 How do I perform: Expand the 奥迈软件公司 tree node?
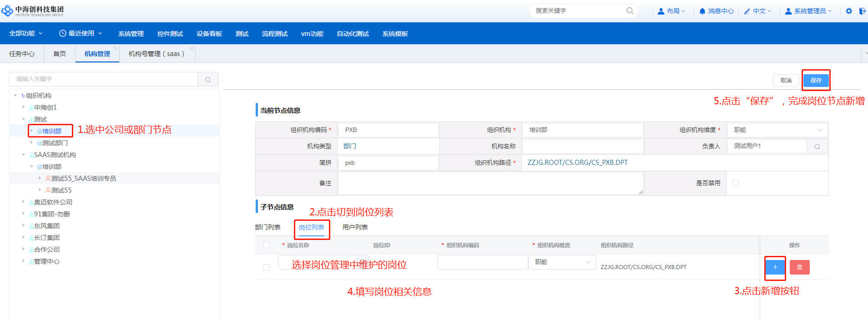[x=24, y=202]
